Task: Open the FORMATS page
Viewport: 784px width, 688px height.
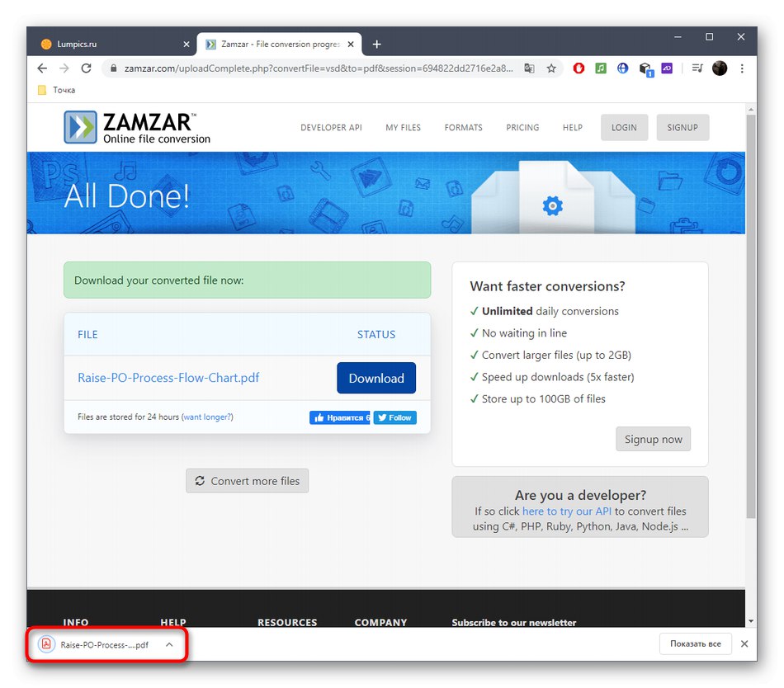Action: pos(464,127)
